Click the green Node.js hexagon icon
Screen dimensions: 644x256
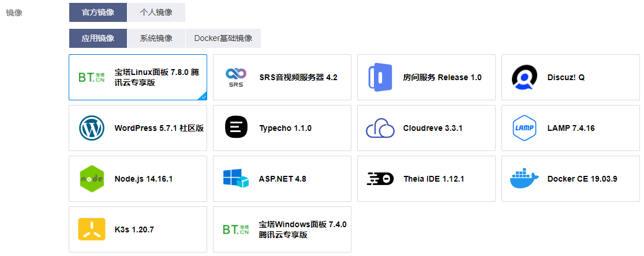point(92,179)
